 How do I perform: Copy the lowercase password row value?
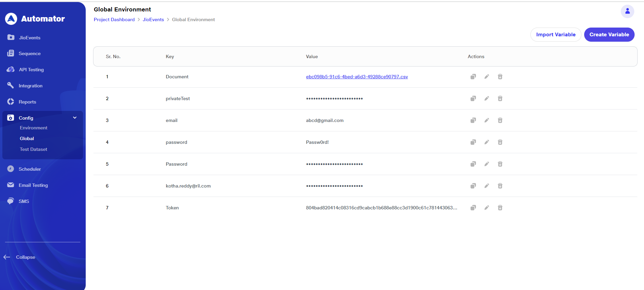[x=473, y=142]
